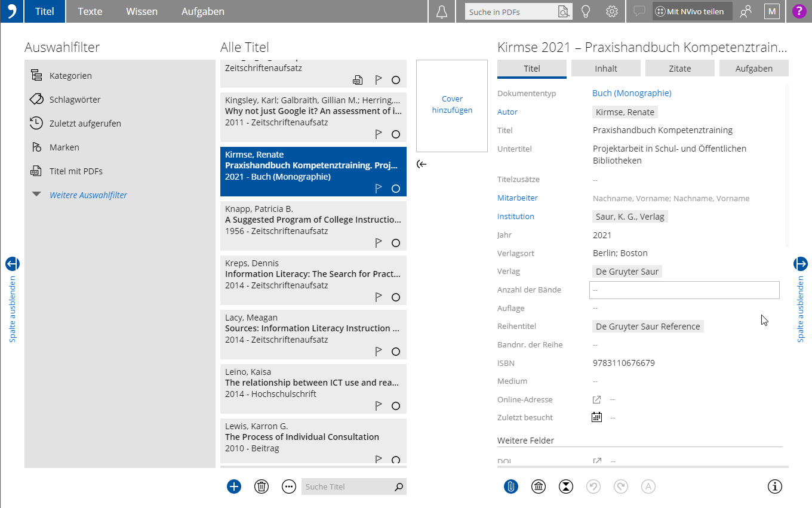Click Mit NVivo teilen button

point(693,11)
